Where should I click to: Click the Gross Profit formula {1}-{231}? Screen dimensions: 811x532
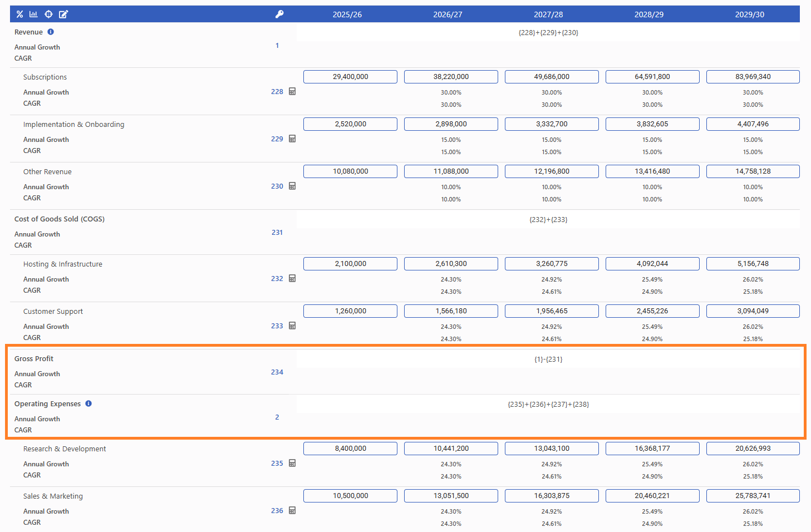click(548, 359)
